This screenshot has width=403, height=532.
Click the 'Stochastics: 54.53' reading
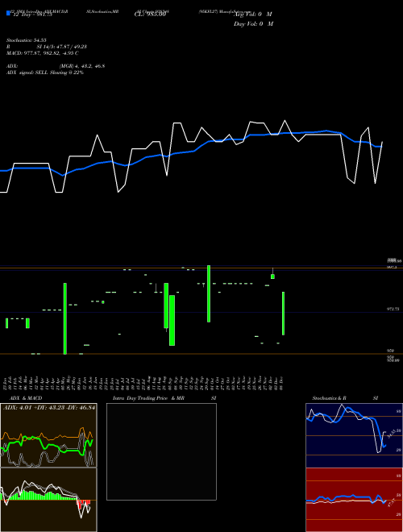coord(26,40)
